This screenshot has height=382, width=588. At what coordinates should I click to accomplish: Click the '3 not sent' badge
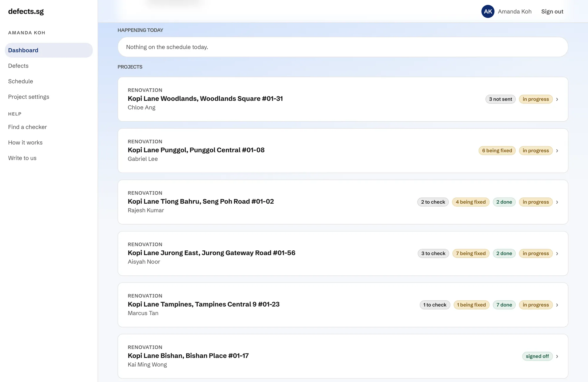[x=500, y=99]
